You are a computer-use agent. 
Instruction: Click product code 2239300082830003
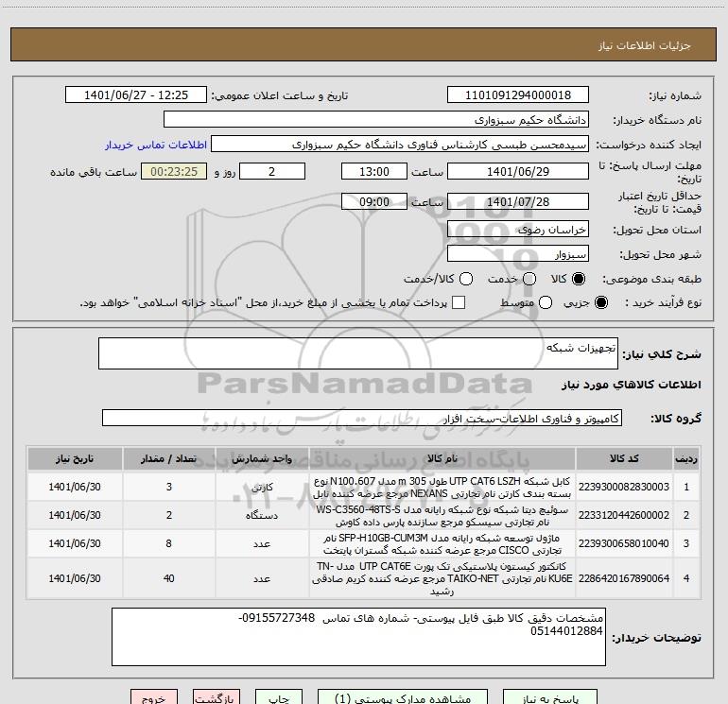624,487
